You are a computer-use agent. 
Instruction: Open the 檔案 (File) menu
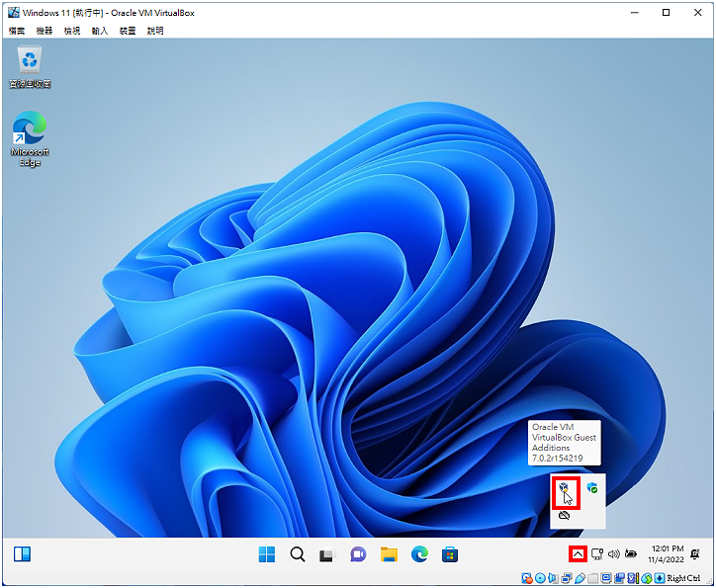[17, 31]
